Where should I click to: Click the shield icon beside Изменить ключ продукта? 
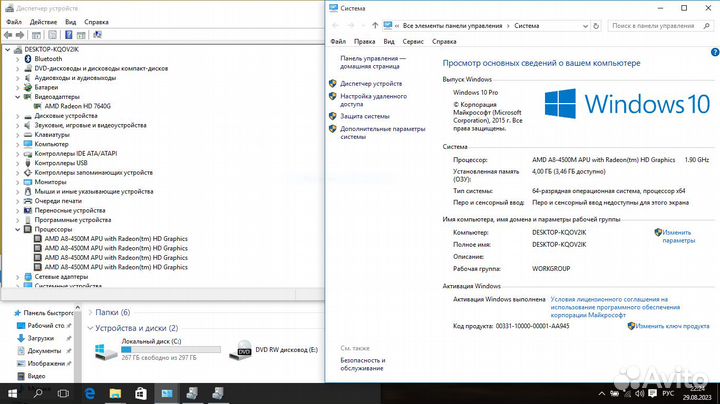tap(631, 325)
